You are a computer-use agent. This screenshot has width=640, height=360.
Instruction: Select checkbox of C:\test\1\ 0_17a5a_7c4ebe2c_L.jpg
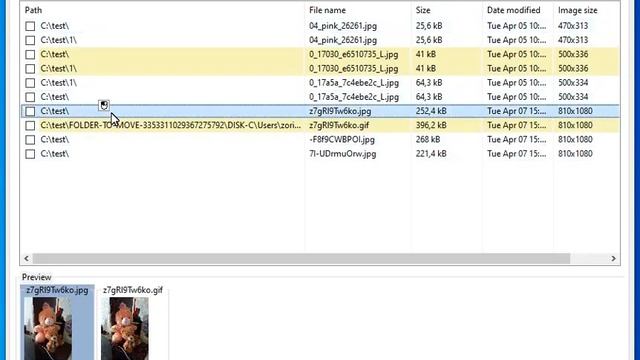(x=30, y=83)
